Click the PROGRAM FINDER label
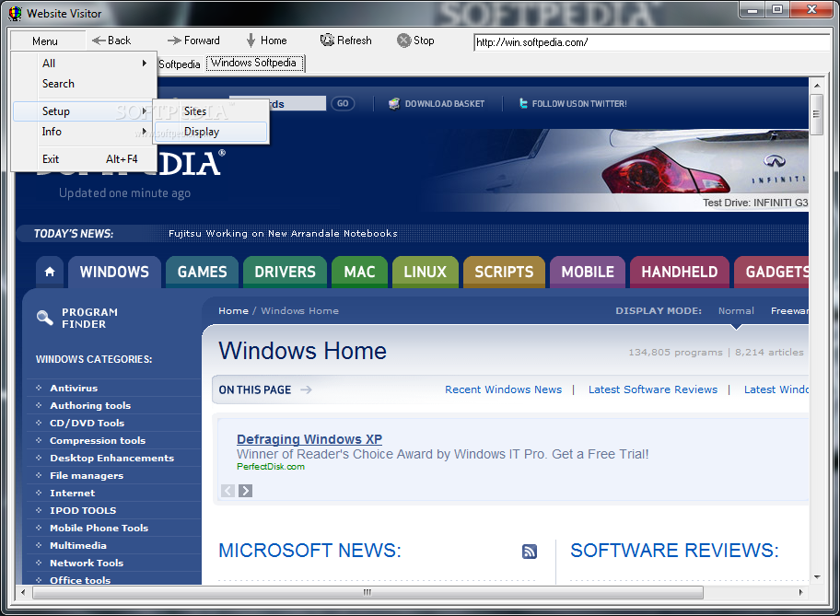The height and width of the screenshot is (616, 840). 89,319
